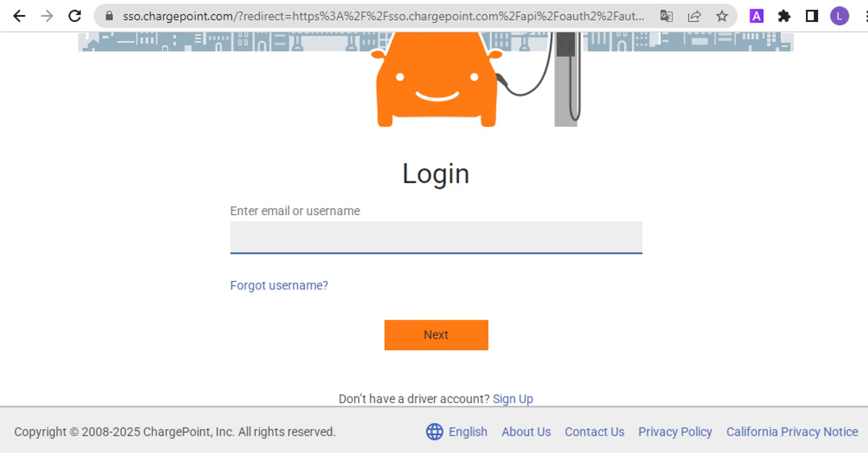Reload the ChargePoint login page
This screenshot has width=868, height=453.
pos(75,16)
